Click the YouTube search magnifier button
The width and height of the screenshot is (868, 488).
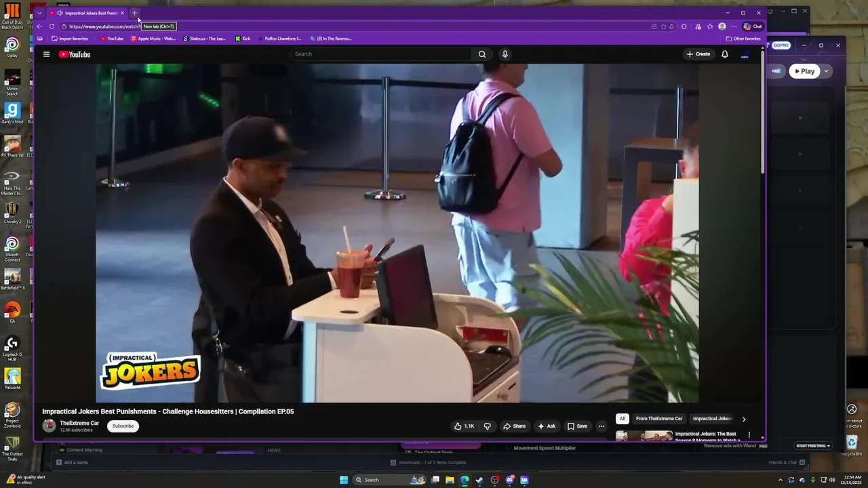pyautogui.click(x=482, y=54)
